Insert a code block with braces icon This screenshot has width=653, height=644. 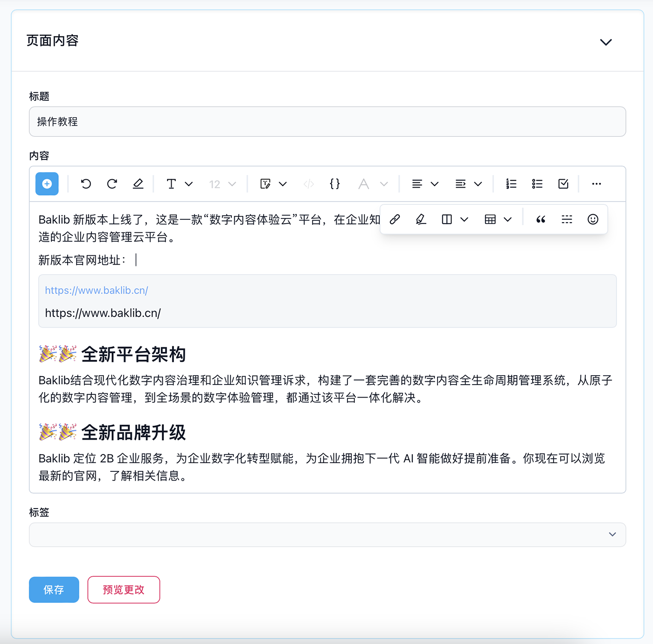(x=335, y=184)
